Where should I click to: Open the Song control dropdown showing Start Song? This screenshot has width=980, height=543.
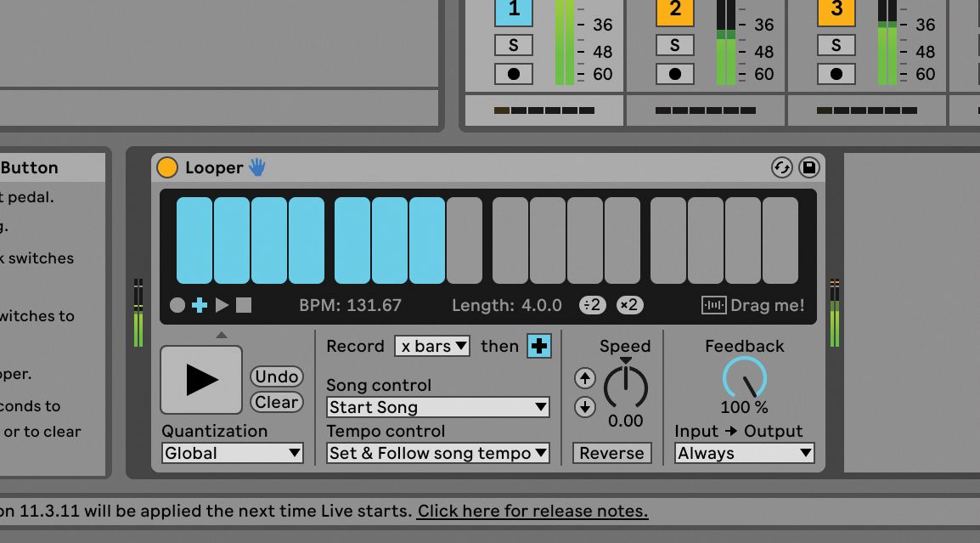437,407
